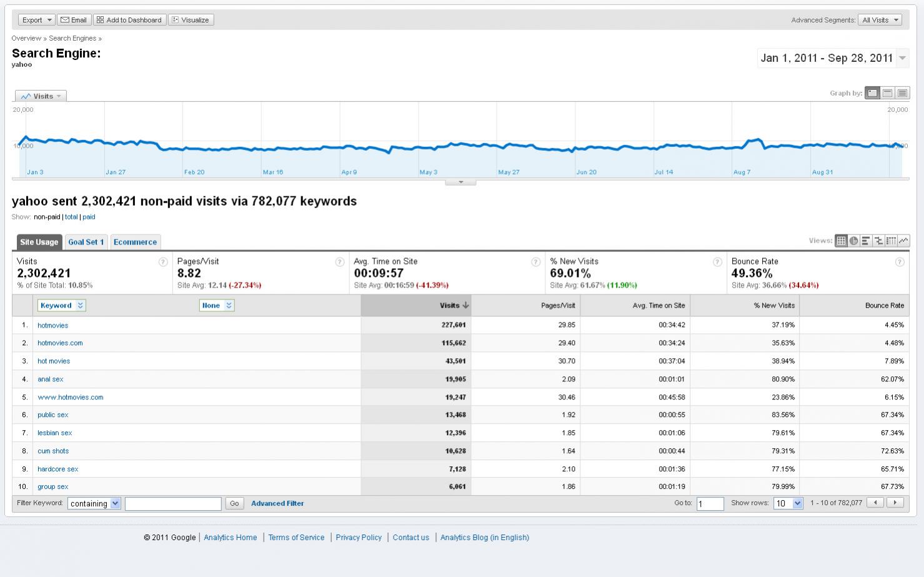Image resolution: width=924 pixels, height=577 pixels.
Task: Select the performance bar chart view
Action: [x=866, y=241]
